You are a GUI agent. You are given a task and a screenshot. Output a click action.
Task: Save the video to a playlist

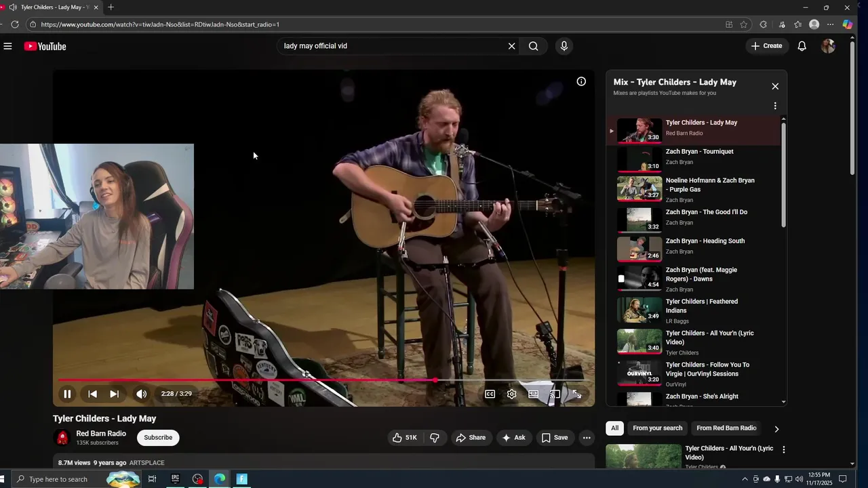[x=555, y=438]
